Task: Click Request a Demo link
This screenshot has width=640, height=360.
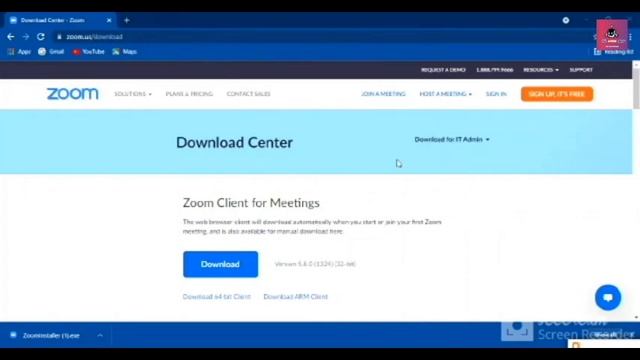Action: click(443, 70)
